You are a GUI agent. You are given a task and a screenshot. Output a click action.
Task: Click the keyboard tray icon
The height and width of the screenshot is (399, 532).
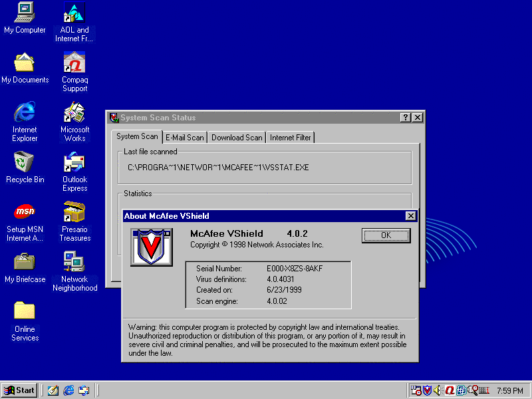(x=484, y=390)
